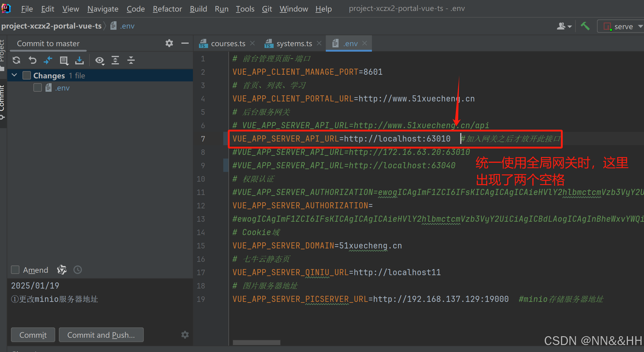Show commit message history clock icon
644x352 pixels.
click(x=78, y=270)
